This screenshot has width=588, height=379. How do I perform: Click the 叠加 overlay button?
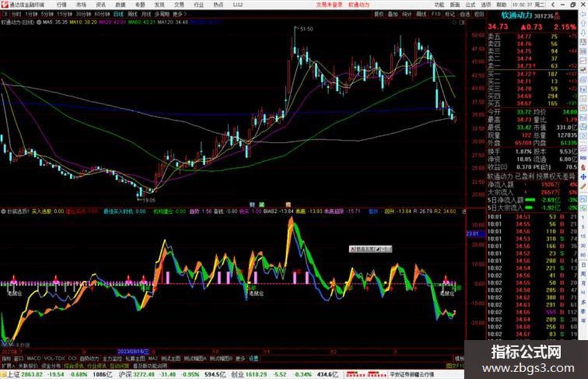tap(393, 14)
